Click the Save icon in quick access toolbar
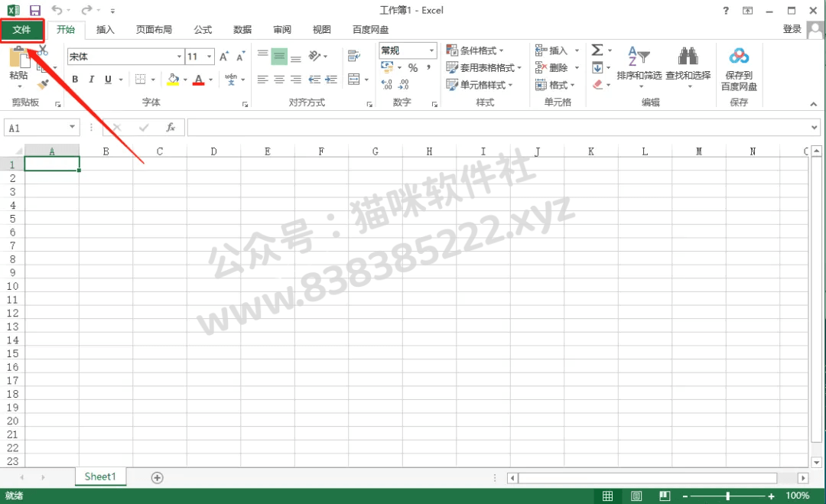 coord(34,10)
